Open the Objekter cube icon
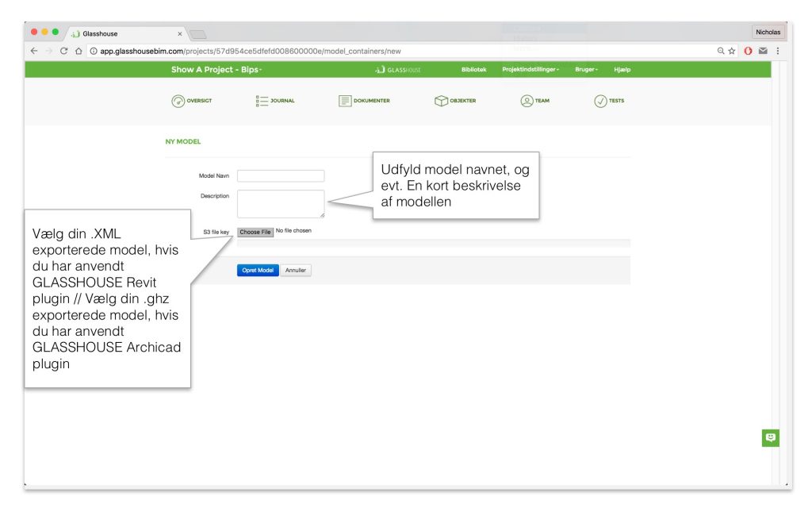The image size is (812, 508). point(441,101)
